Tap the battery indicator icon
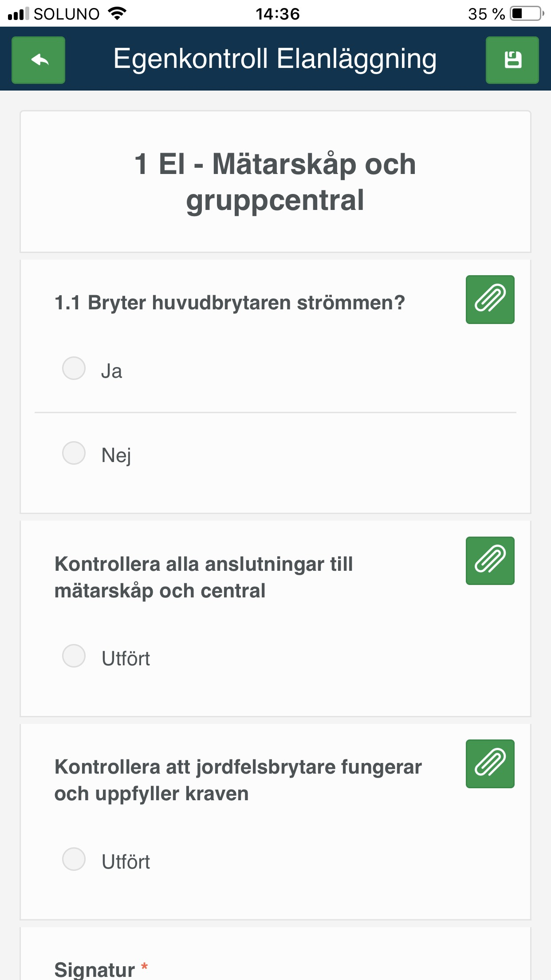 click(x=527, y=13)
